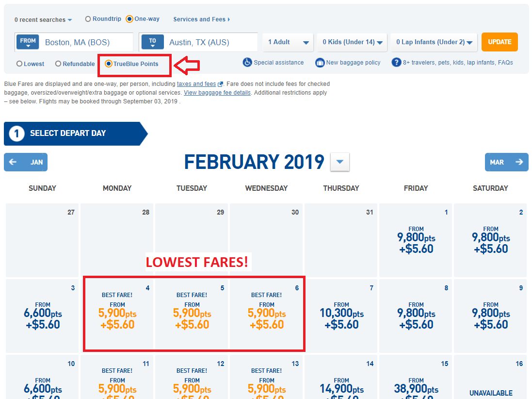Select February 6 best fare 5,900pts
The image size is (532, 399).
[x=266, y=316]
